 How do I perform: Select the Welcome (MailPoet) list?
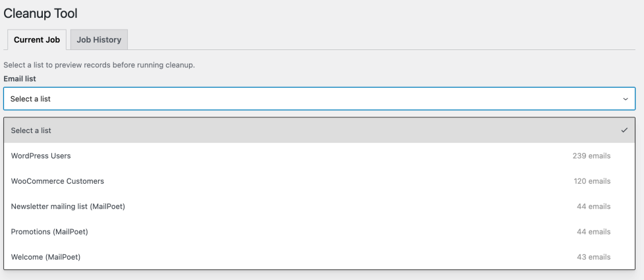tap(45, 257)
